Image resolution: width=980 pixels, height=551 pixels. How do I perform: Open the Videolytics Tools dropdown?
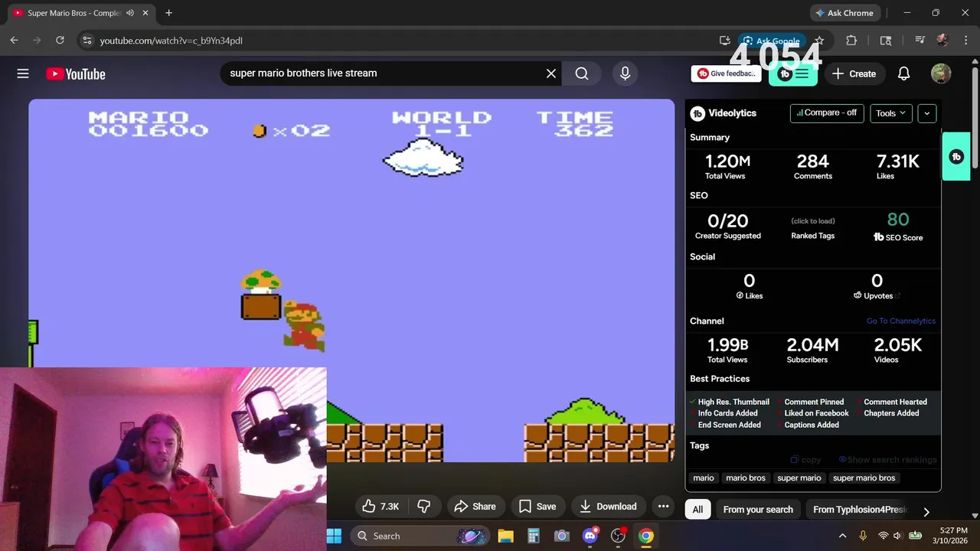[890, 113]
